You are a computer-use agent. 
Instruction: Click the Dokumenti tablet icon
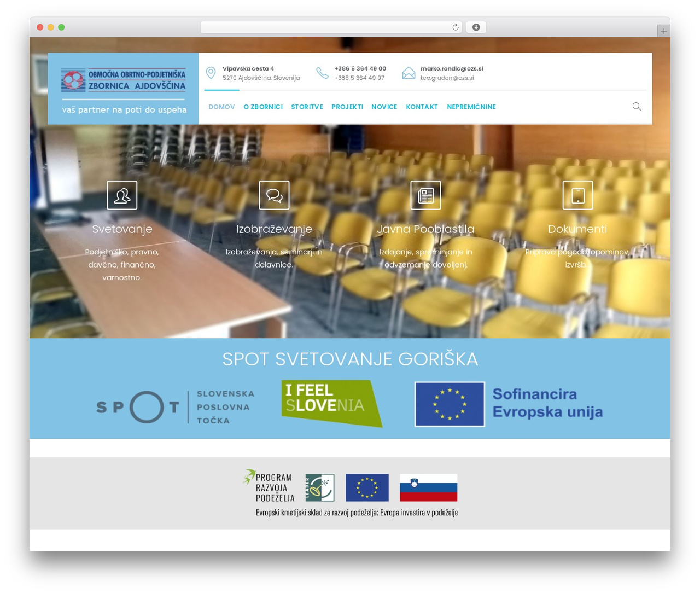click(577, 195)
